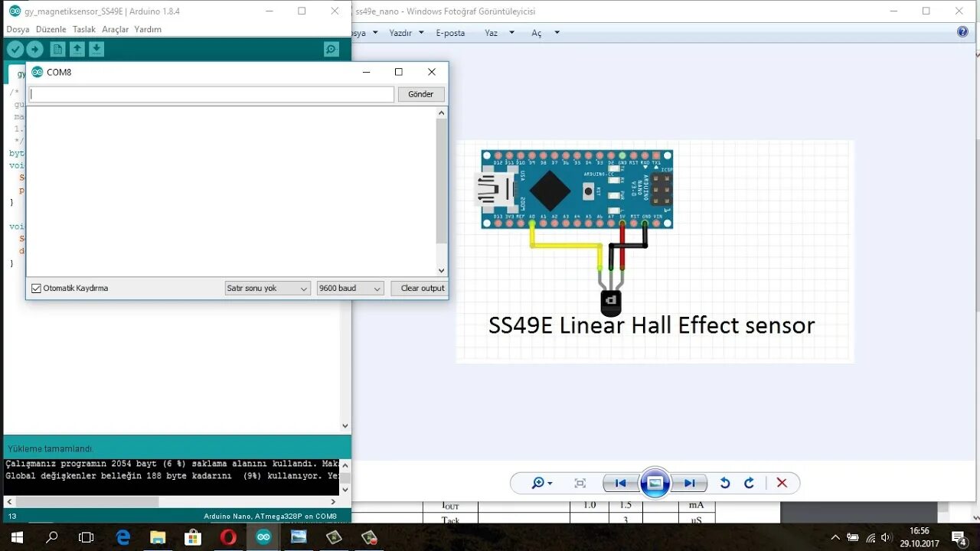This screenshot has height=551, width=980.
Task: Click the COM8 output vertical scrollbar
Action: click(x=441, y=191)
